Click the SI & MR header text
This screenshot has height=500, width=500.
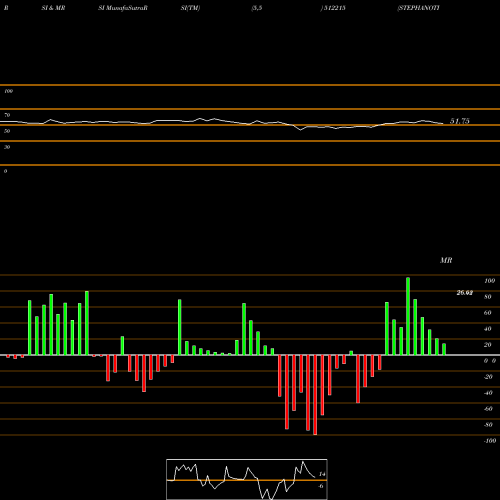coord(53,8)
